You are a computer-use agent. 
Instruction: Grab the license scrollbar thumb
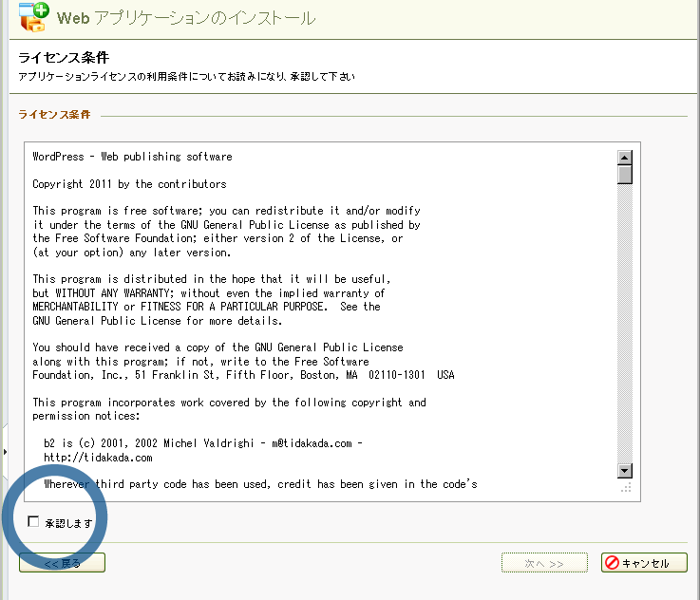[x=624, y=175]
